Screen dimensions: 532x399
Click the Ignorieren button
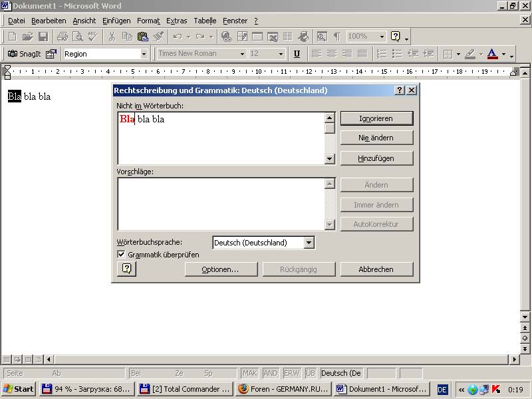[x=376, y=118]
